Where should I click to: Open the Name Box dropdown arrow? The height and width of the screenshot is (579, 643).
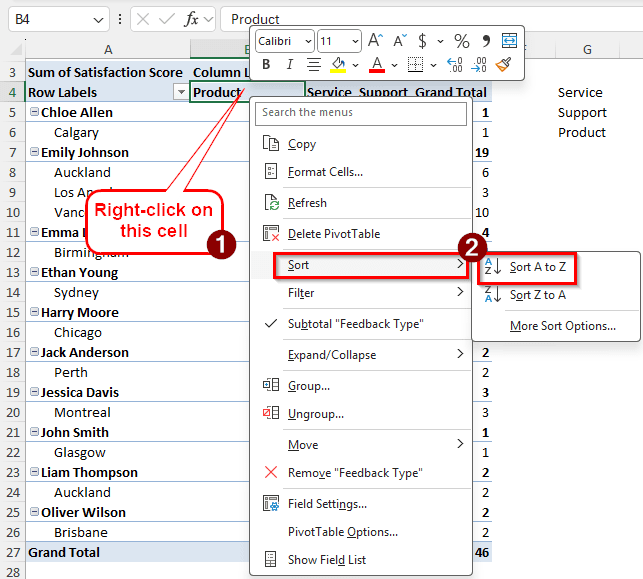pos(99,19)
